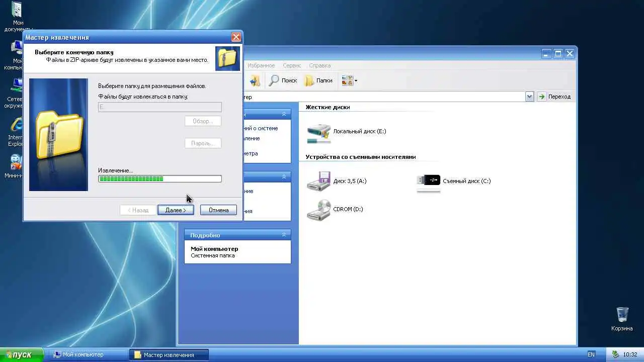Click the green extraction progress bar
644x362 pixels.
(160, 178)
